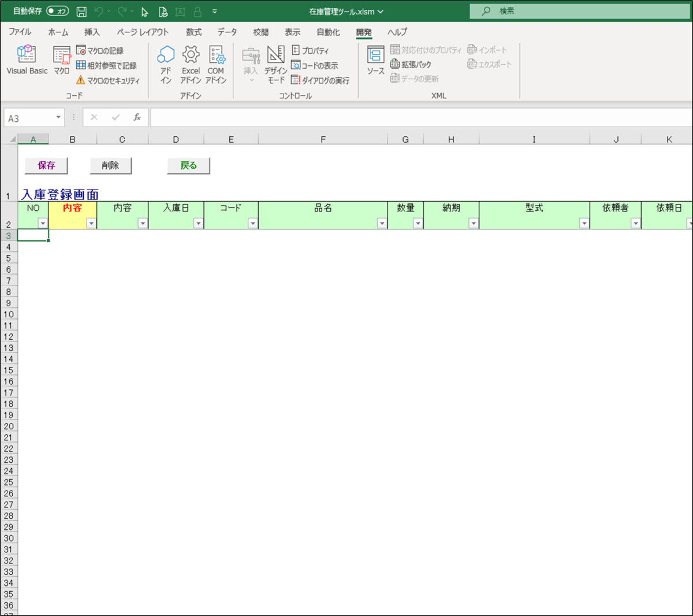Screen dimensions: 693x616
Task: Click the save icon in title bar
Action: tap(81, 12)
